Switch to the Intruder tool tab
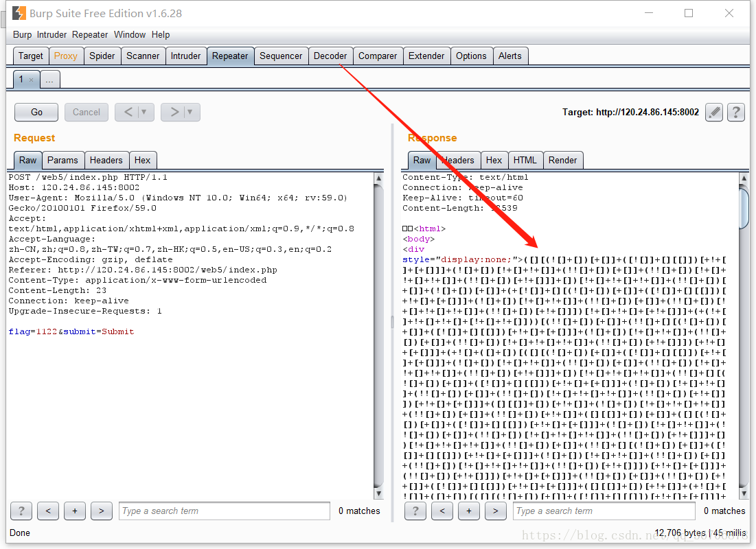Screen dimensions: 756x549 (185, 56)
